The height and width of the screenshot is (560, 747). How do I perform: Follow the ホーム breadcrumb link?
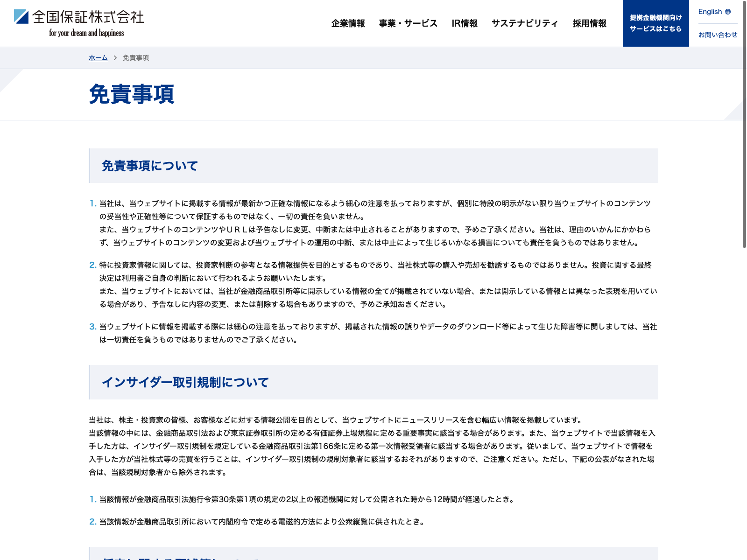pyautogui.click(x=98, y=58)
